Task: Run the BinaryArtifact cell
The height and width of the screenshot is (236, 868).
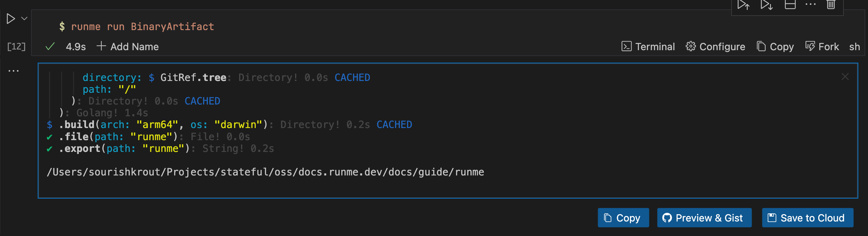Action: tap(11, 19)
